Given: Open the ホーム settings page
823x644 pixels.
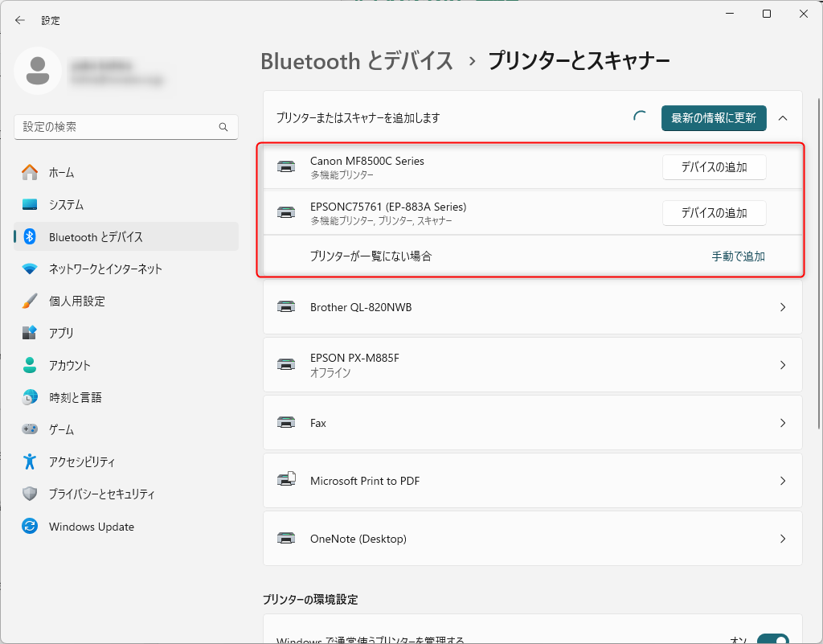Looking at the screenshot, I should (126, 172).
